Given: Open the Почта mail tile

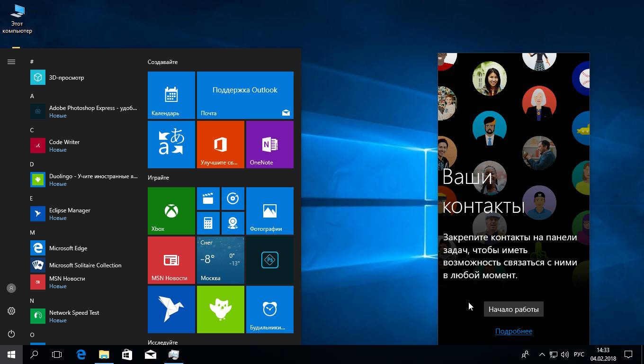Looking at the screenshot, I should point(245,95).
